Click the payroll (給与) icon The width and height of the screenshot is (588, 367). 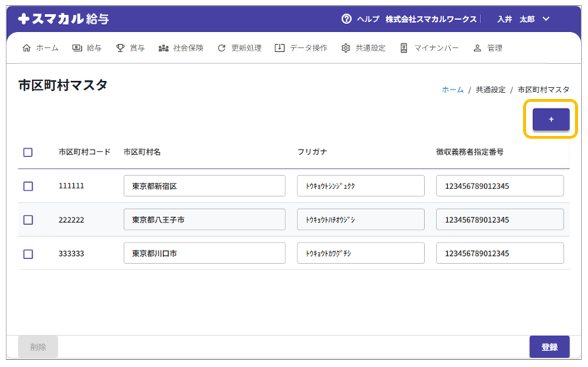77,48
